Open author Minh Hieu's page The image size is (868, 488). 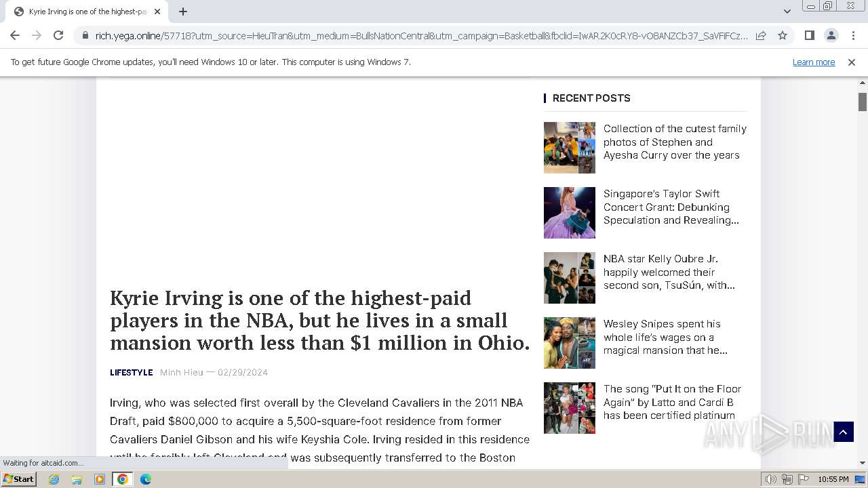[181, 372]
